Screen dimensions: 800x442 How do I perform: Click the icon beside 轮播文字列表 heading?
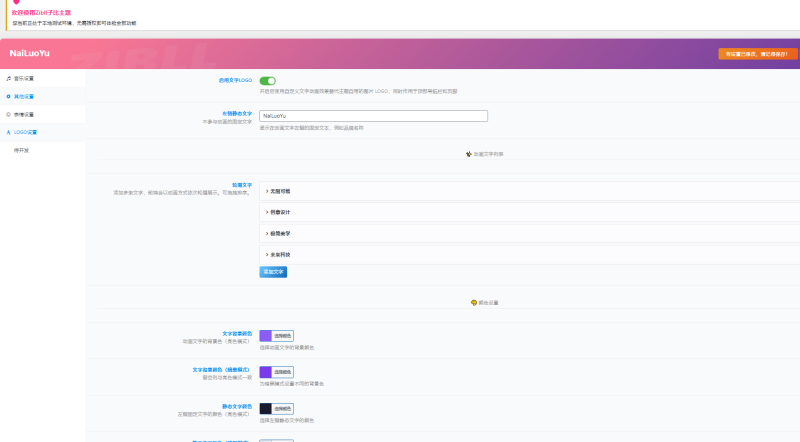[x=468, y=154]
